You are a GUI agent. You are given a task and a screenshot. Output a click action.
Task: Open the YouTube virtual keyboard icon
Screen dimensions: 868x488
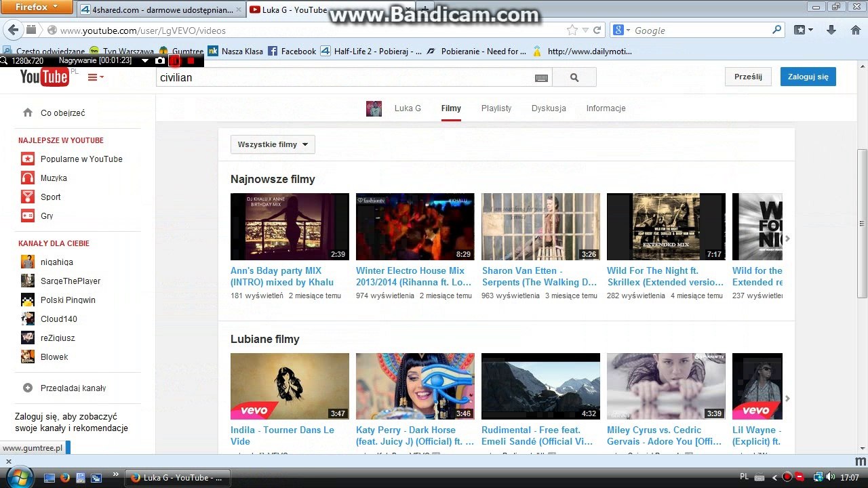[541, 78]
